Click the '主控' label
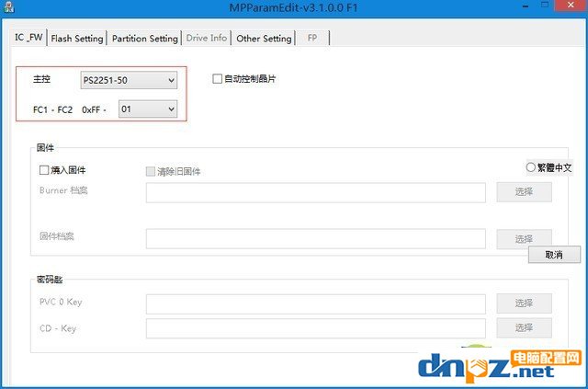Viewport: 588px width, 389px height. tap(41, 79)
